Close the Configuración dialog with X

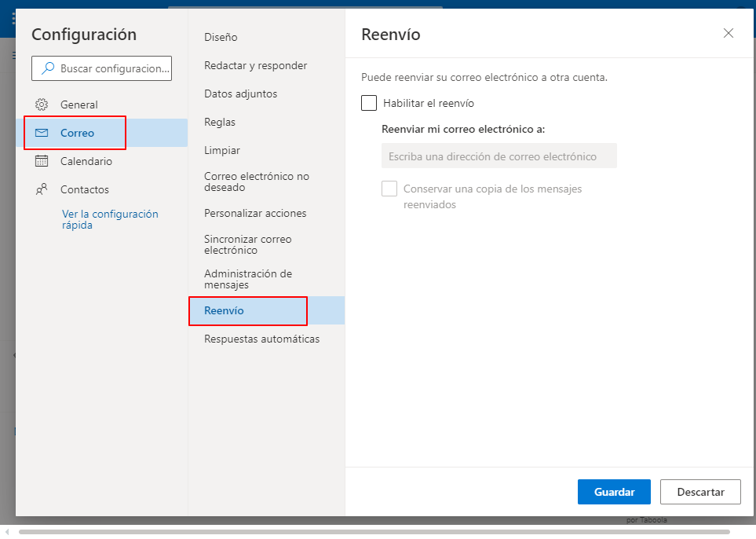tap(728, 33)
